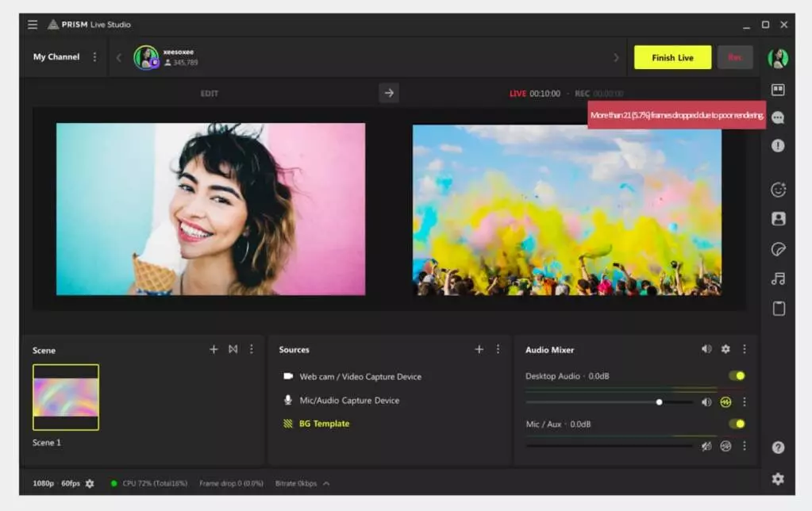812x511 pixels.
Task: Add a new source with plus icon
Action: (x=479, y=349)
